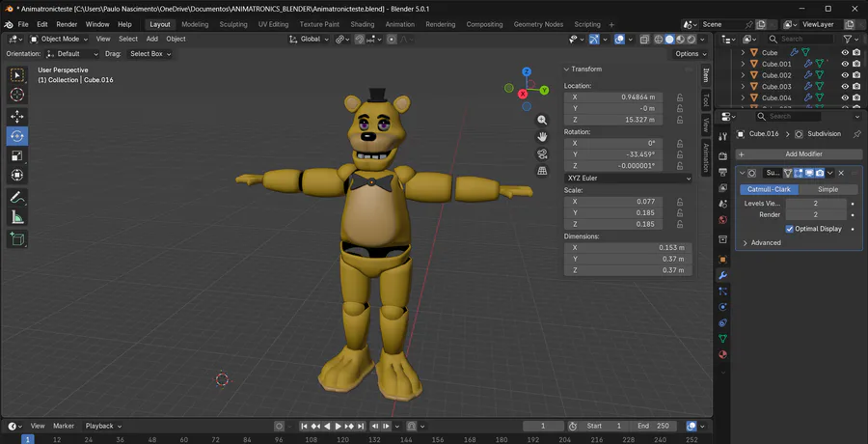Select the Select Box tool in toolbar
868x444 pixels.
pyautogui.click(x=17, y=75)
